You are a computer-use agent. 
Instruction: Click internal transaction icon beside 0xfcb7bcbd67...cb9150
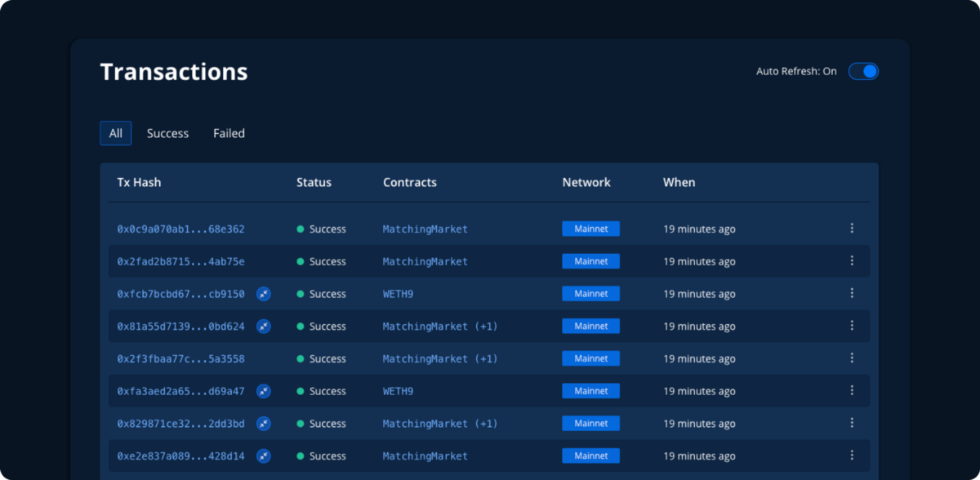click(263, 294)
